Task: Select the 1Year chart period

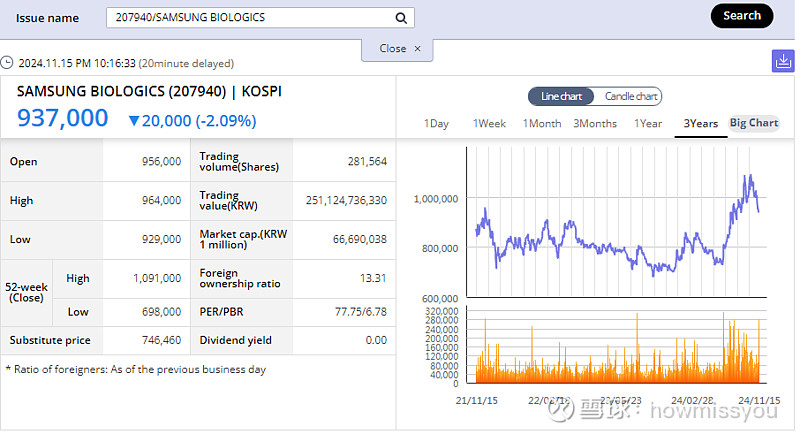Action: (648, 123)
